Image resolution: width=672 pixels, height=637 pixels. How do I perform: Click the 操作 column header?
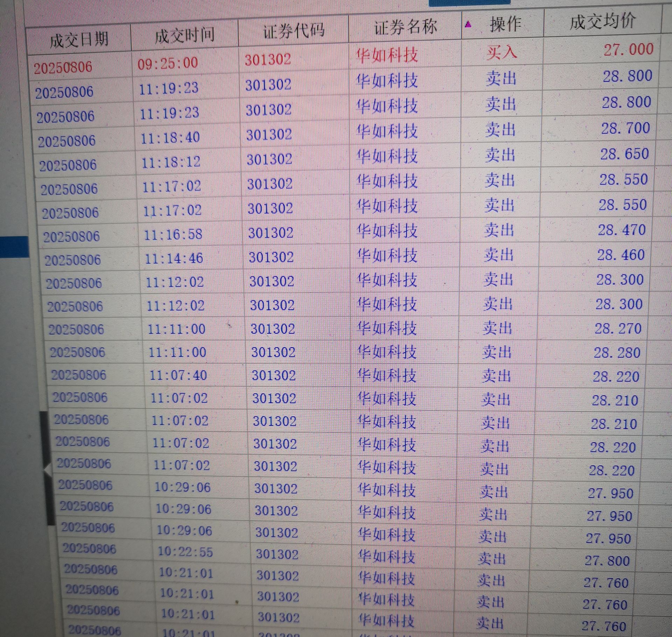(506, 24)
